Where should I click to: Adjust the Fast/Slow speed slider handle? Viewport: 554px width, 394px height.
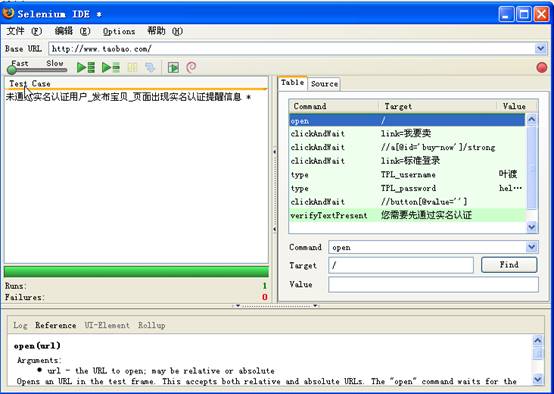(x=12, y=70)
